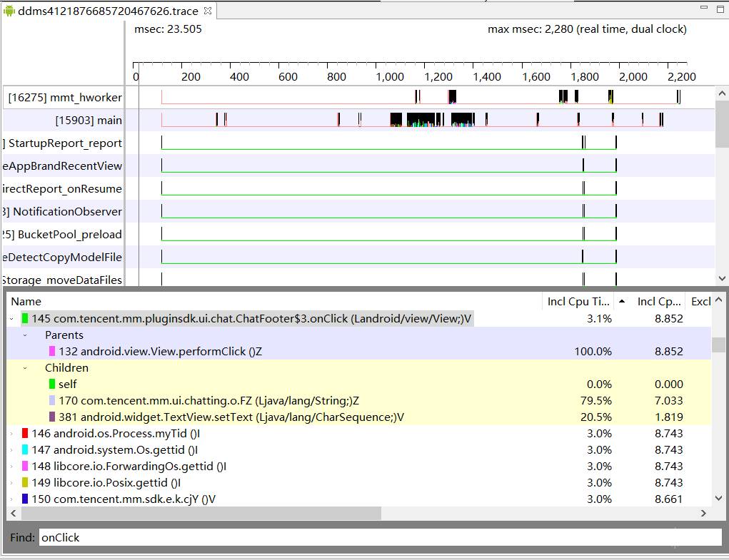Viewport: 729px width, 560px height.
Task: Collapse the Children section
Action: (25, 368)
